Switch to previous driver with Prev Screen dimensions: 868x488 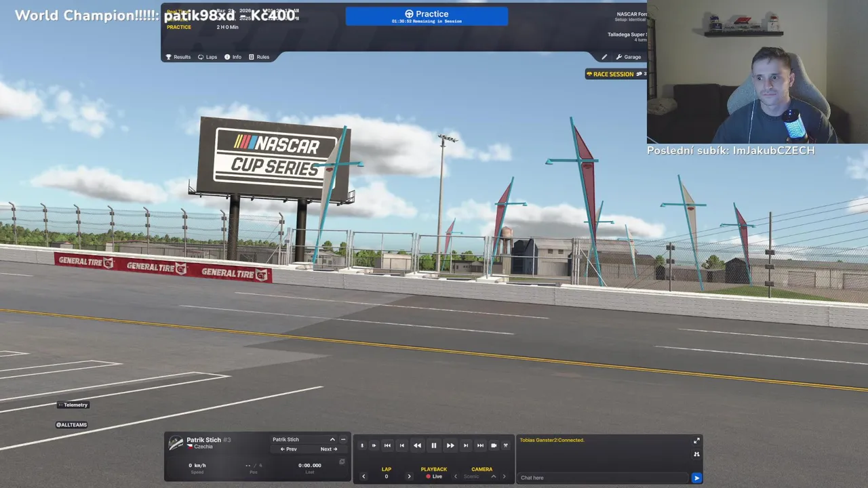click(x=289, y=449)
